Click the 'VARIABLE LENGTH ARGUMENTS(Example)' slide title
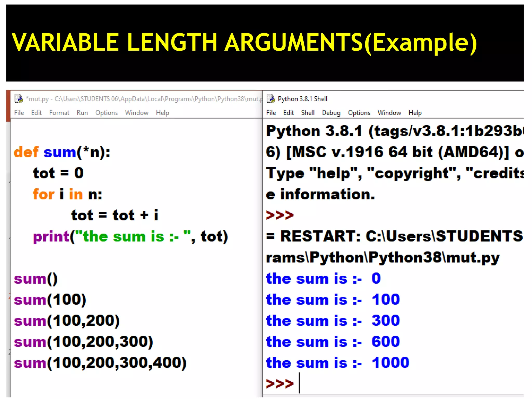The width and height of the screenshot is (532, 399). point(244,43)
